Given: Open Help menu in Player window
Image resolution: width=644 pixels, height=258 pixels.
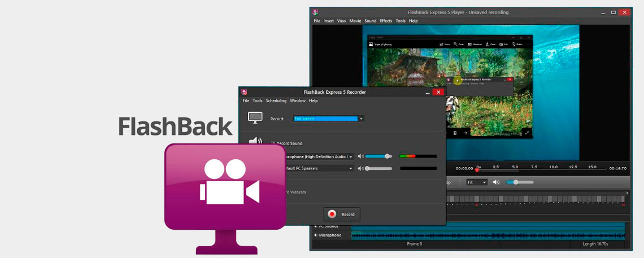Looking at the screenshot, I should pos(413,21).
